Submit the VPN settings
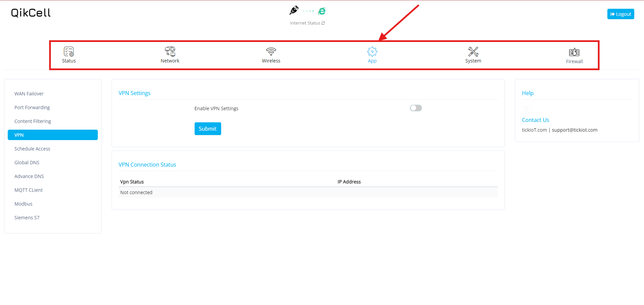644x305 pixels. (x=208, y=129)
